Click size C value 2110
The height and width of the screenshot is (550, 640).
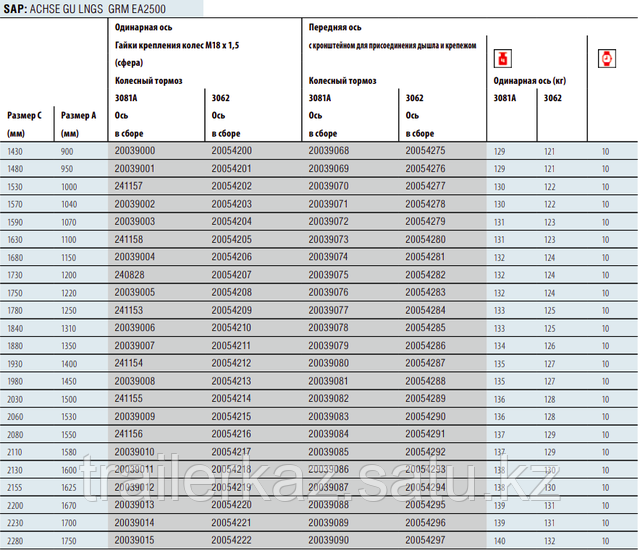click(x=15, y=452)
